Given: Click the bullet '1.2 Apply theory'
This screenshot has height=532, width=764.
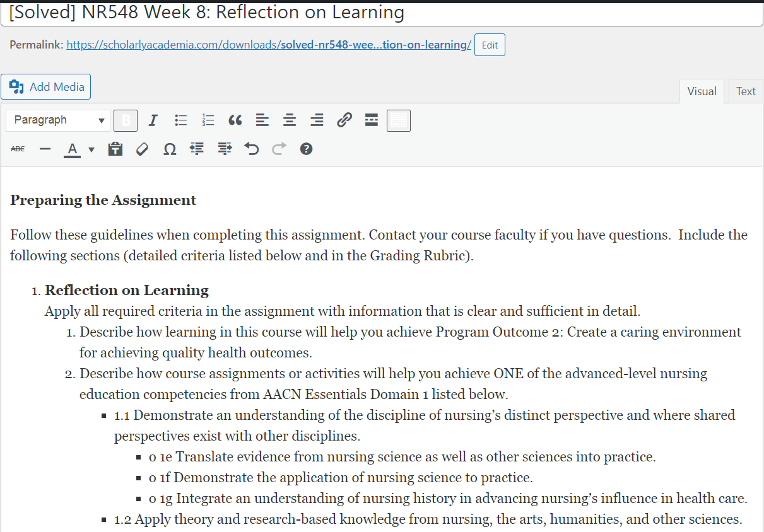Looking at the screenshot, I should (428, 519).
